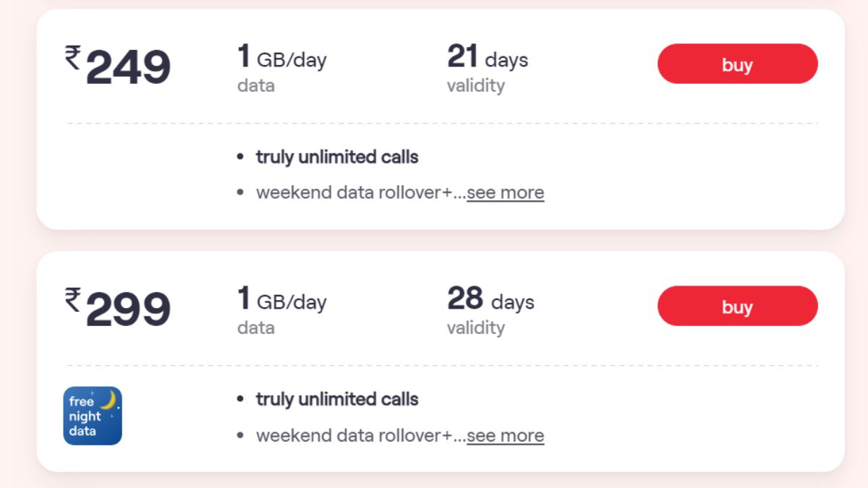Click truly unlimited calls in ₹249 plan

coord(337,157)
